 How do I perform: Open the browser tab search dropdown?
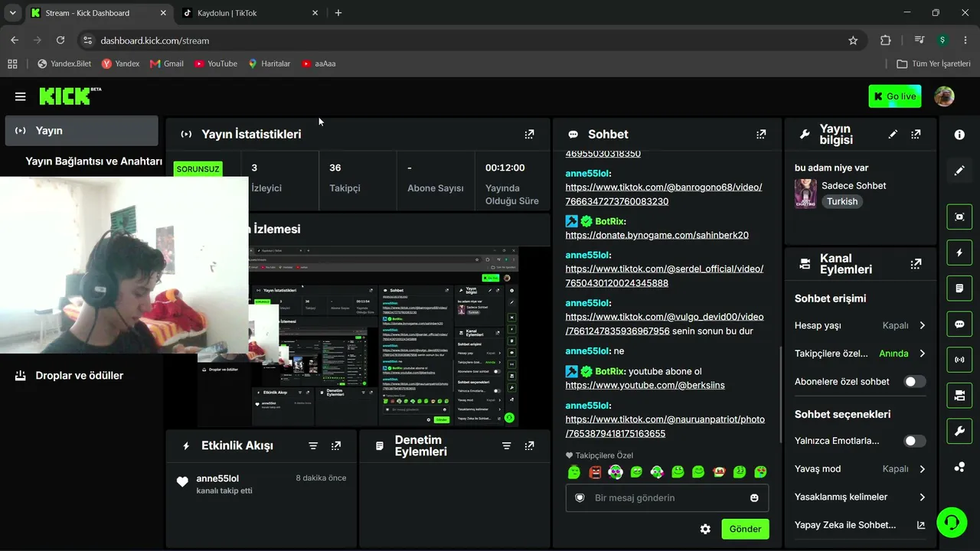12,13
